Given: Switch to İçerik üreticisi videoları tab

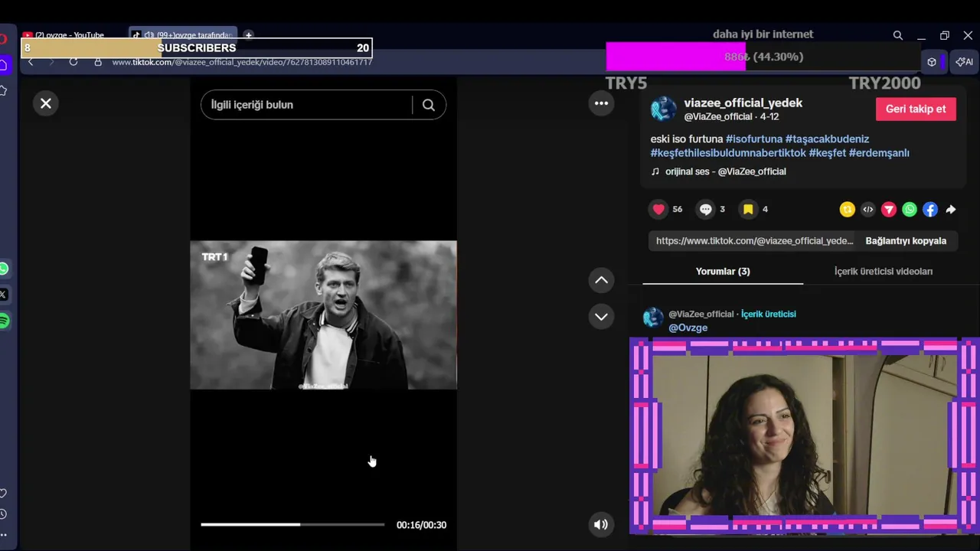Looking at the screenshot, I should coord(883,272).
